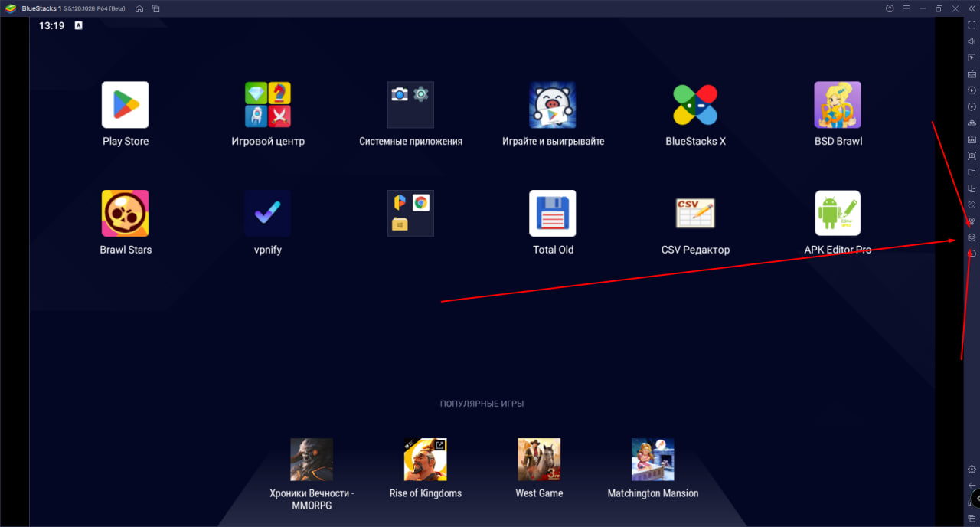Click the sidebar keyboard game controls icon

972,74
